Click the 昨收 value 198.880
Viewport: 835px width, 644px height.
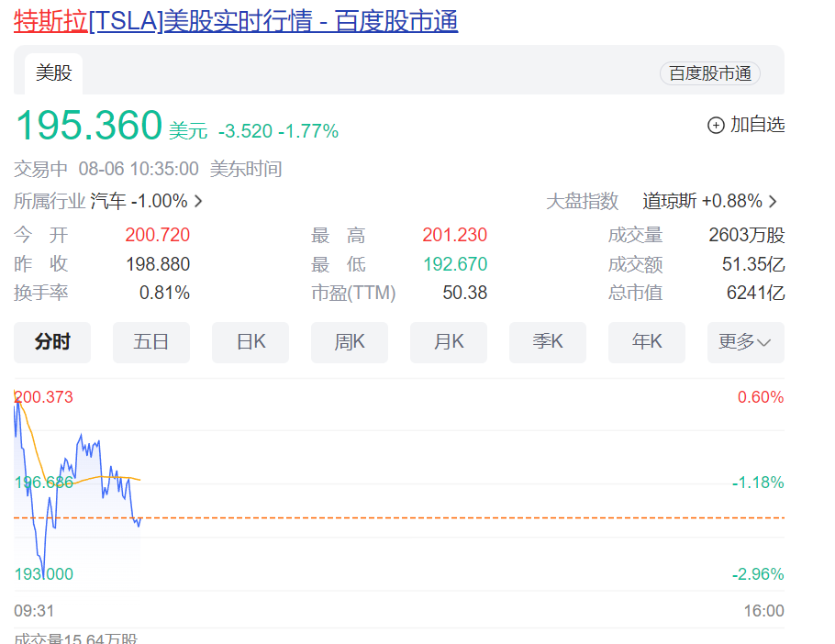[158, 264]
